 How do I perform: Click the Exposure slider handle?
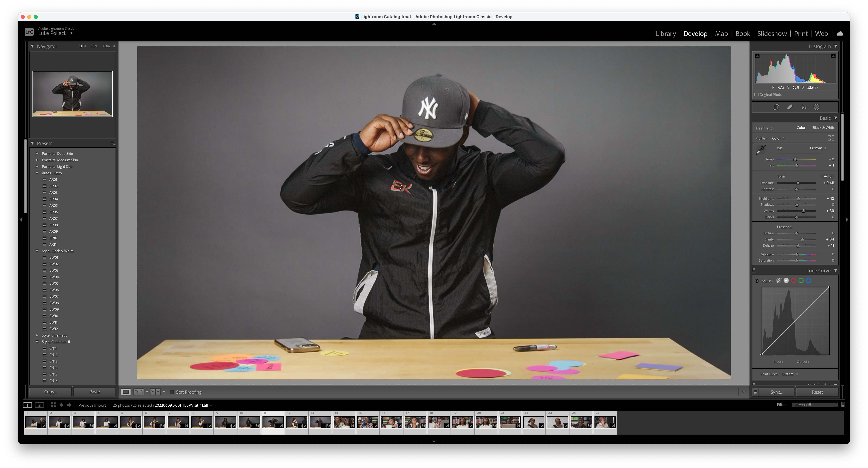pos(798,183)
